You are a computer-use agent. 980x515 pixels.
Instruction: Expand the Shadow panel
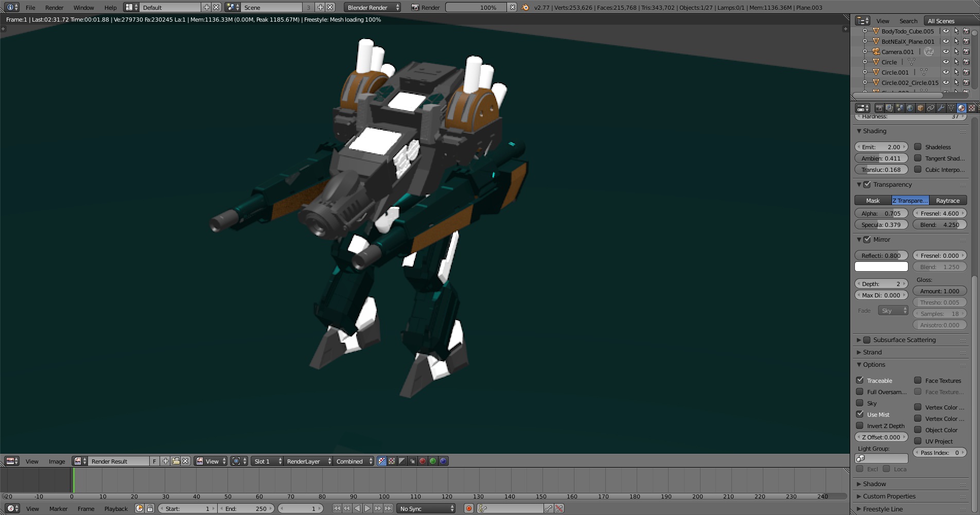(x=874, y=484)
